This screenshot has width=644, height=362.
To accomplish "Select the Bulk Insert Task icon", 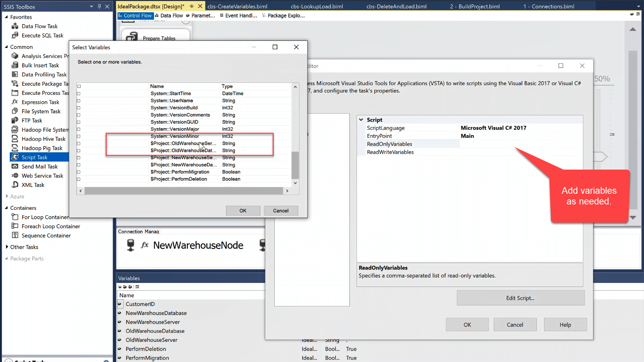I will [x=15, y=65].
